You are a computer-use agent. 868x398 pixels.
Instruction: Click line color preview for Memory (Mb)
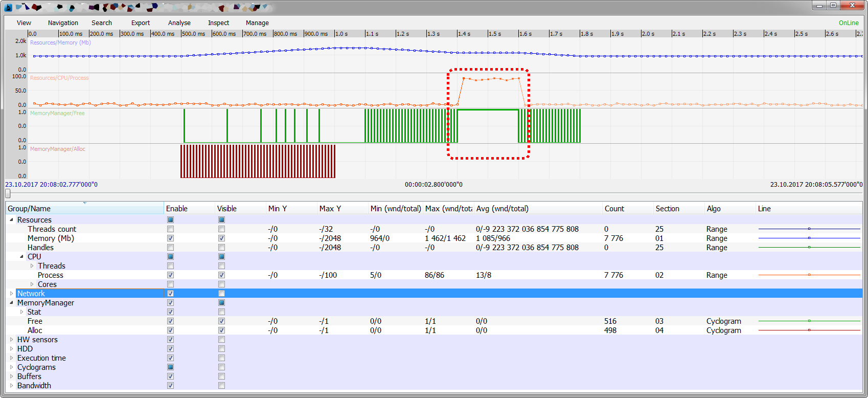pyautogui.click(x=809, y=238)
